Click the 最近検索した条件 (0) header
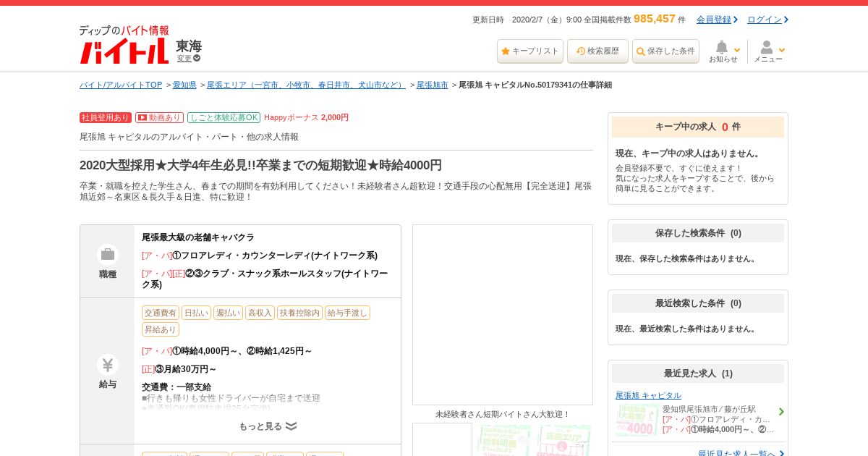This screenshot has height=456, width=868. [698, 303]
